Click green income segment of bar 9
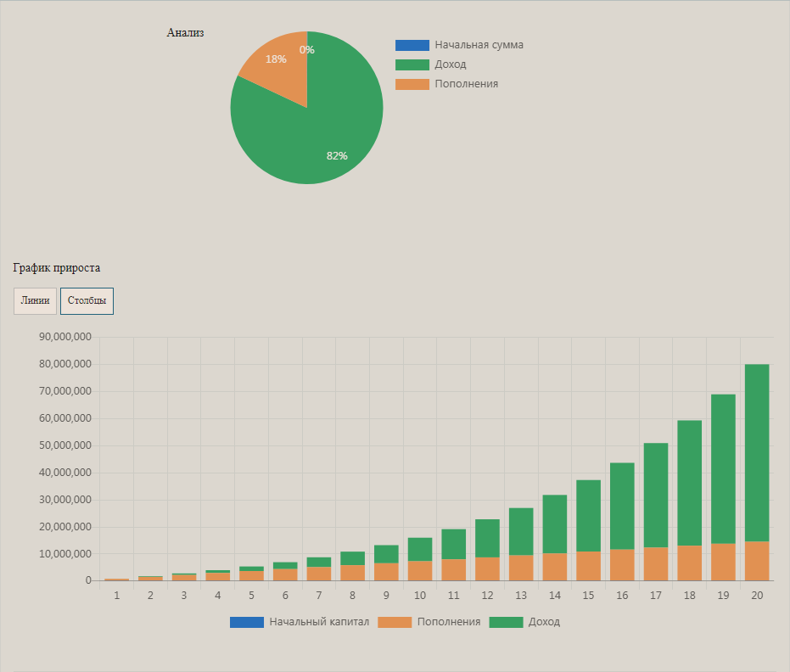790x672 pixels. pyautogui.click(x=386, y=554)
